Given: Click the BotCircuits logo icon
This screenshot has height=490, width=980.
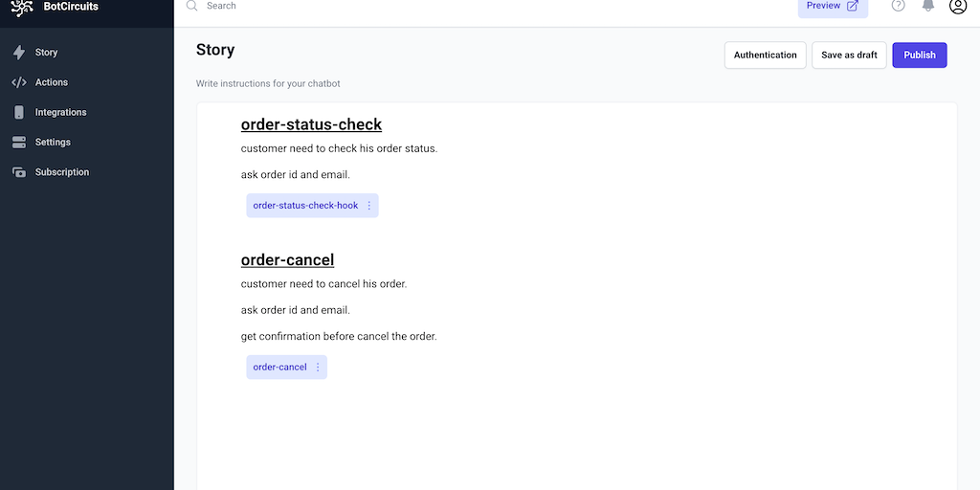Looking at the screenshot, I should coord(22,7).
